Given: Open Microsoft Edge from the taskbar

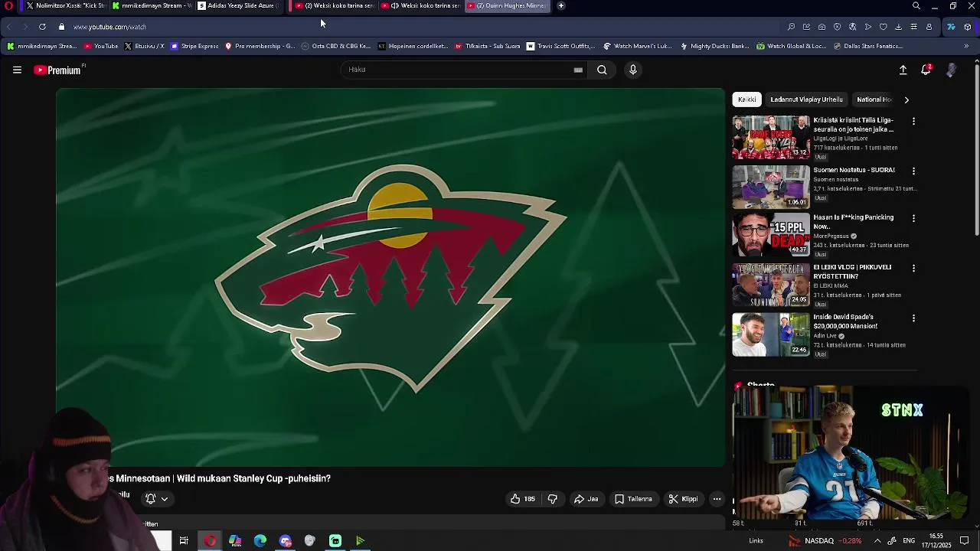Looking at the screenshot, I should pos(260,541).
